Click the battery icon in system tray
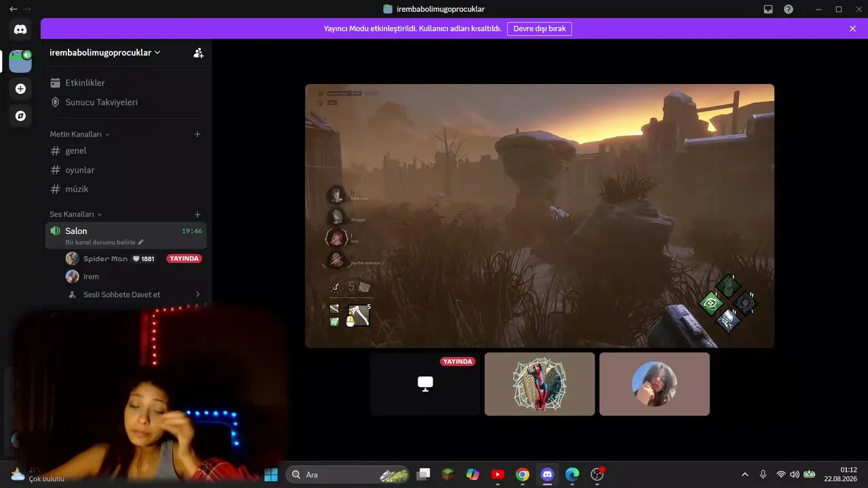 pos(809,474)
